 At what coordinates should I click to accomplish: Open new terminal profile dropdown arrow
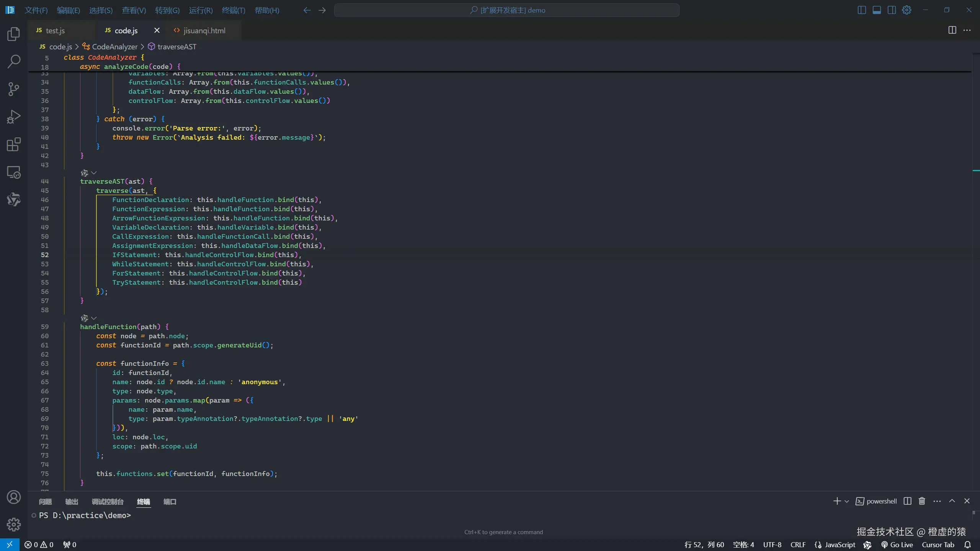[x=847, y=502]
